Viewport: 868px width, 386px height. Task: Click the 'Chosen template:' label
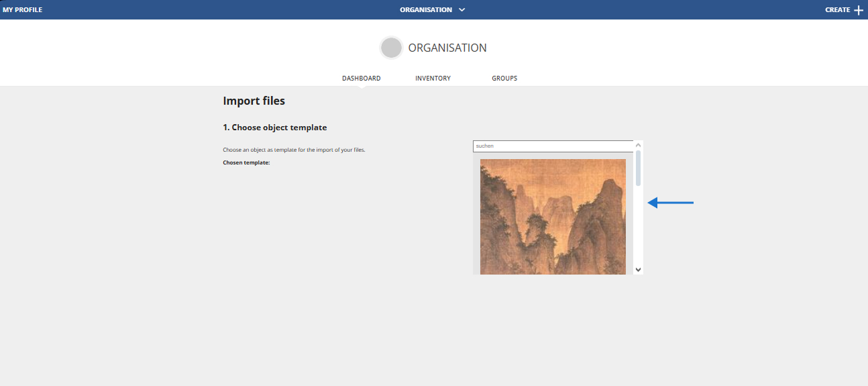(246, 162)
